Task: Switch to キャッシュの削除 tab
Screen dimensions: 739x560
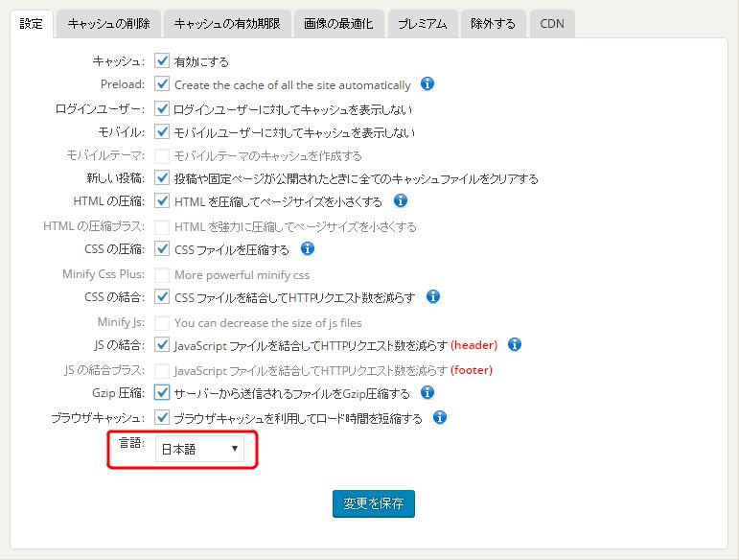Action: coord(109,24)
